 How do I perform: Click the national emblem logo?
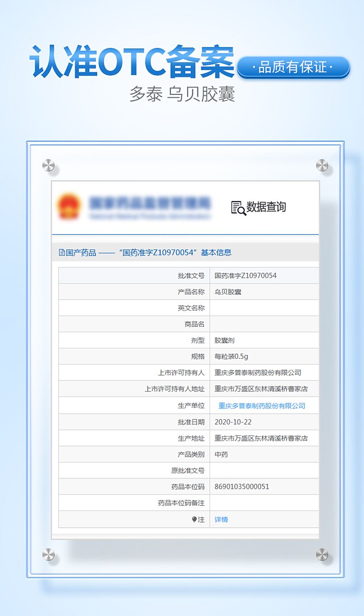pyautogui.click(x=69, y=207)
